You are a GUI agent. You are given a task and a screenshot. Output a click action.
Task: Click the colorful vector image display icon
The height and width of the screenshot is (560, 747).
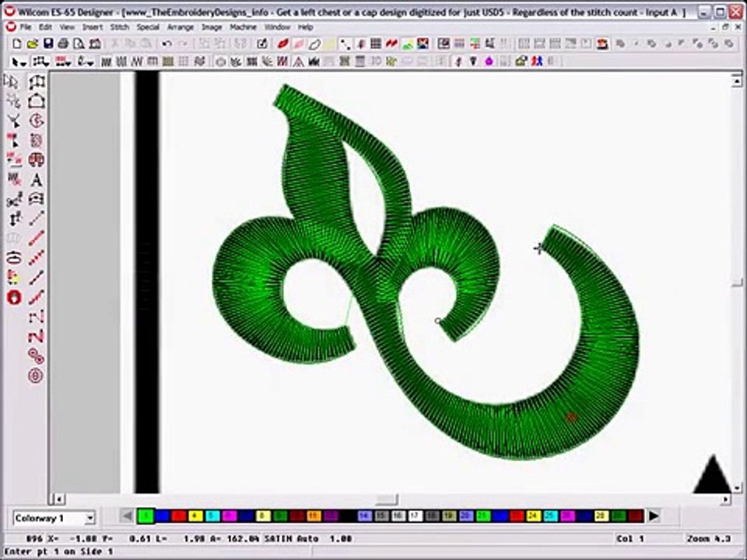pyautogui.click(x=423, y=44)
